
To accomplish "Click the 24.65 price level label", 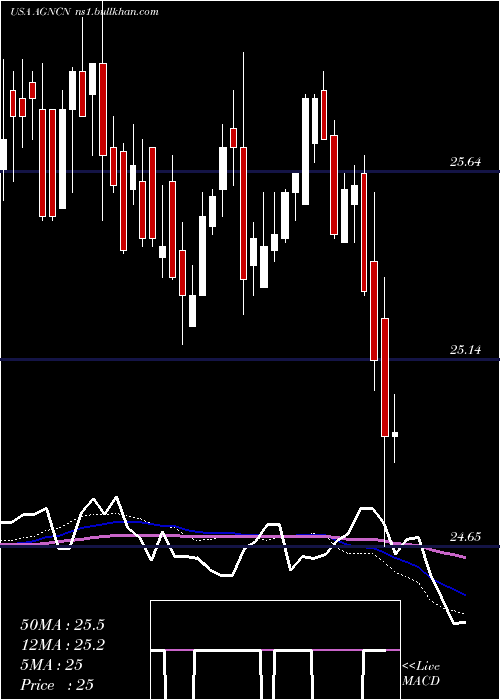I will point(465,537).
